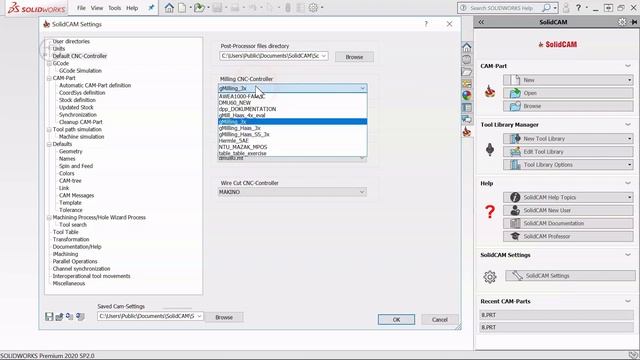The width and height of the screenshot is (640, 360).
Task: Open the CAM-Part New dropdown arrow
Action: pos(629,80)
